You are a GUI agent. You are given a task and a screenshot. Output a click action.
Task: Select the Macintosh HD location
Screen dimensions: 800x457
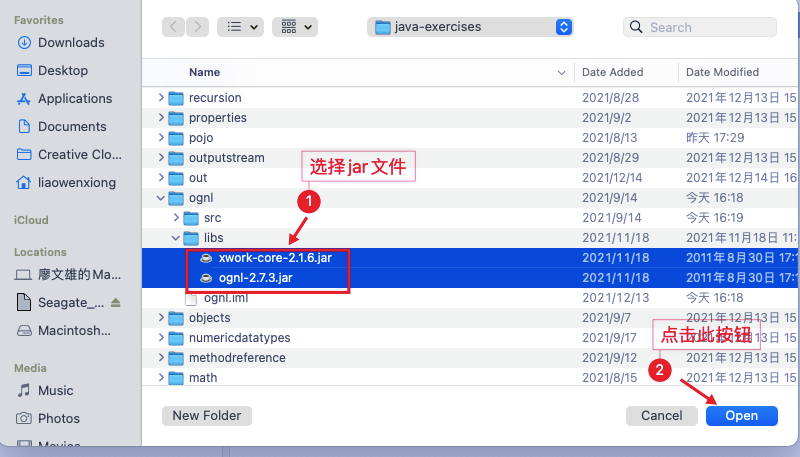pyautogui.click(x=64, y=331)
